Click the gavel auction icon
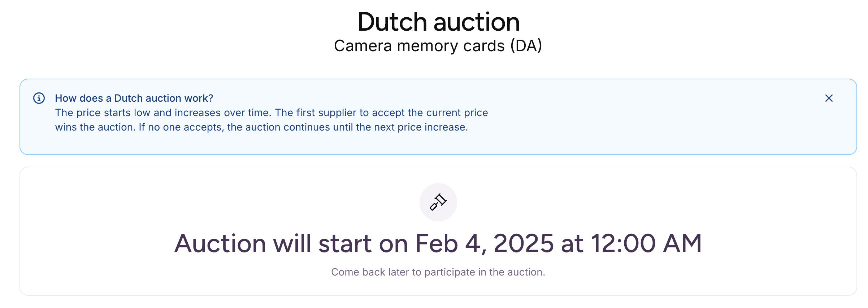The image size is (868, 308). point(438,202)
